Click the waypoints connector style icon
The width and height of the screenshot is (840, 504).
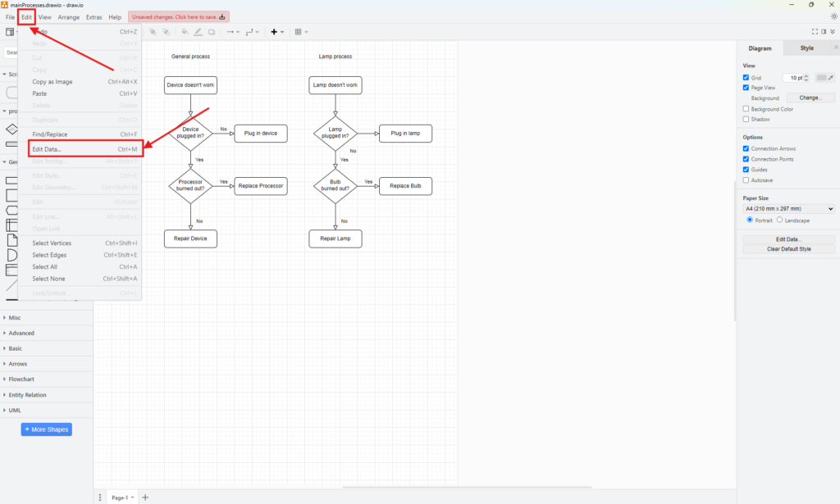250,32
